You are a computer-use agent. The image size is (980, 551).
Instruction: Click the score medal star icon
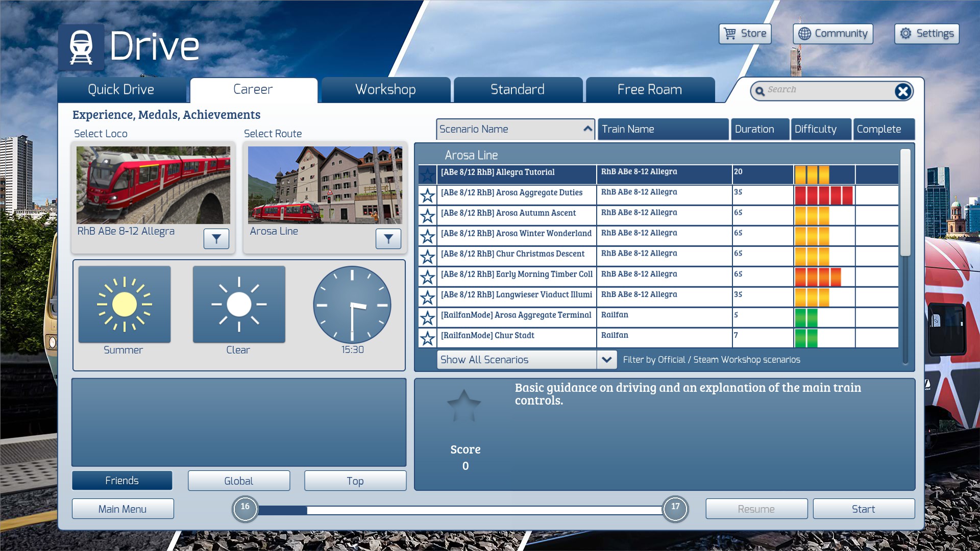(464, 407)
